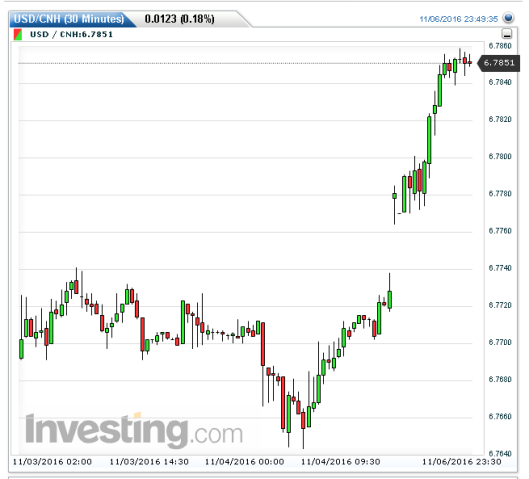
Task: Click the Investing.com watermark logo
Action: click(x=134, y=429)
